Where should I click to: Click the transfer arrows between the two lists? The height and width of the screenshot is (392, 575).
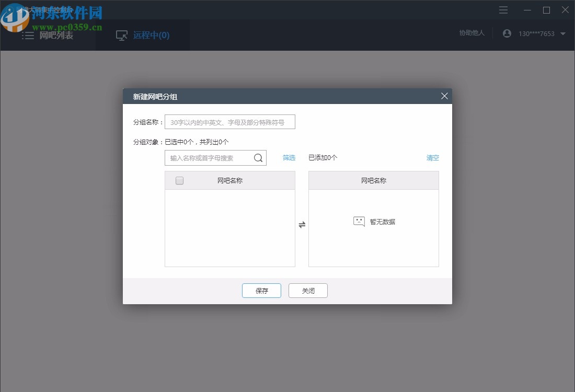pyautogui.click(x=302, y=224)
